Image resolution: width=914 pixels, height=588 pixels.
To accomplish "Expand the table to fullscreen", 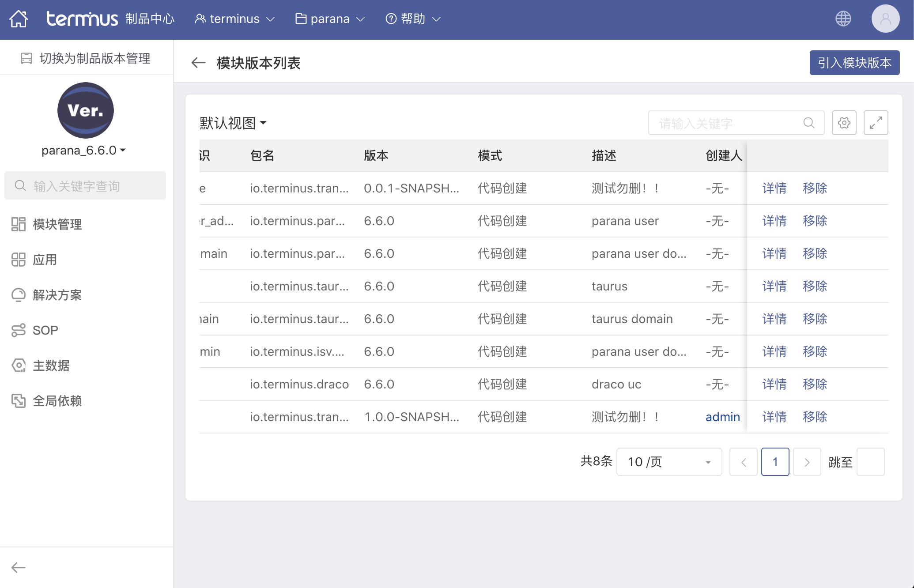I will pyautogui.click(x=876, y=123).
